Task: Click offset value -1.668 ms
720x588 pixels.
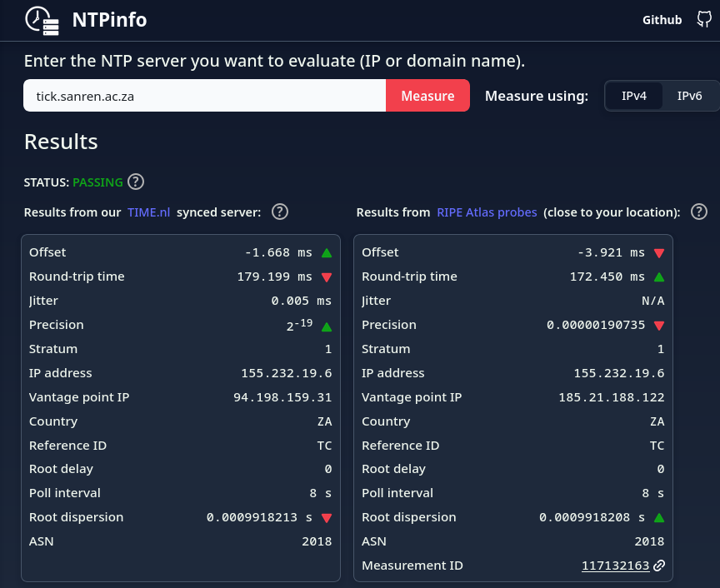Action: click(278, 253)
